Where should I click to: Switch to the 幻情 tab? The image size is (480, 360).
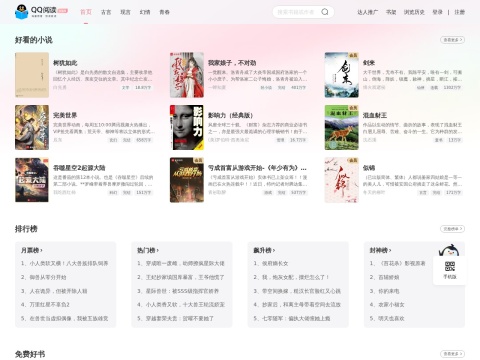pos(145,12)
